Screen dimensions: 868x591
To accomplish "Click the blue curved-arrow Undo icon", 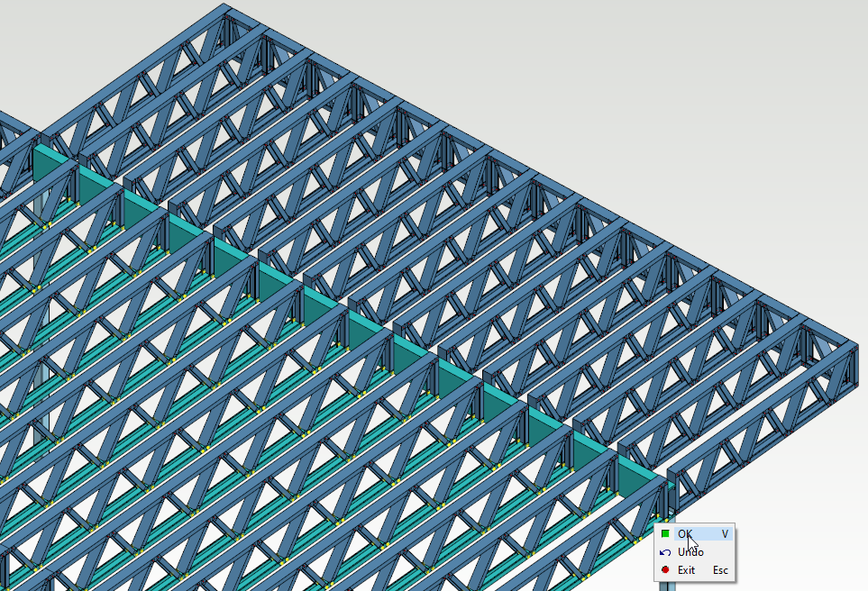I will (665, 551).
